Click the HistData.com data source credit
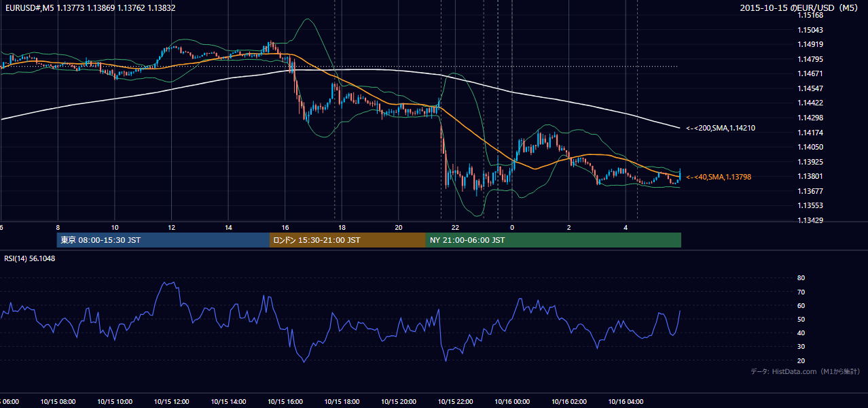 [806, 371]
